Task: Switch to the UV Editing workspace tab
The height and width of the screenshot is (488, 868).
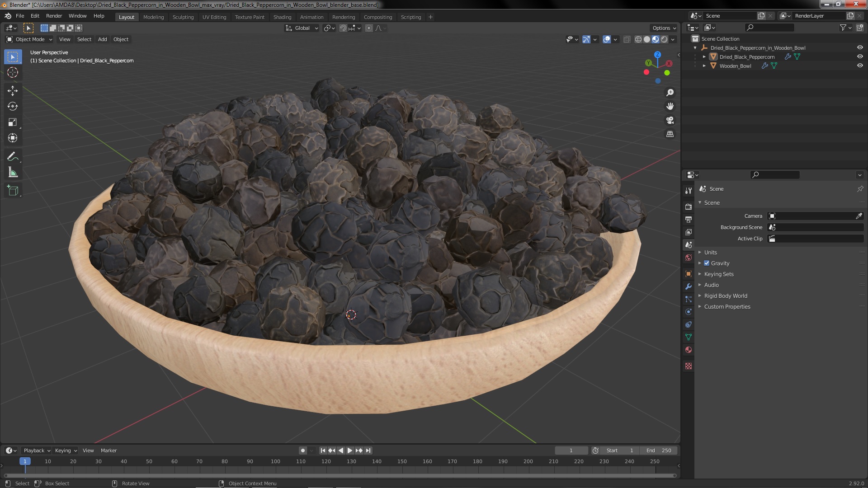Action: (214, 17)
